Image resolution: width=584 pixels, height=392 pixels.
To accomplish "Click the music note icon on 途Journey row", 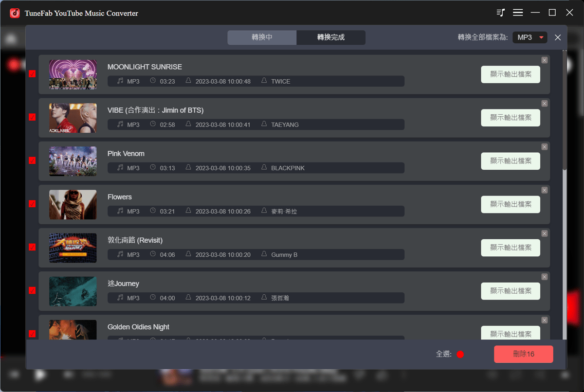I will pos(119,298).
